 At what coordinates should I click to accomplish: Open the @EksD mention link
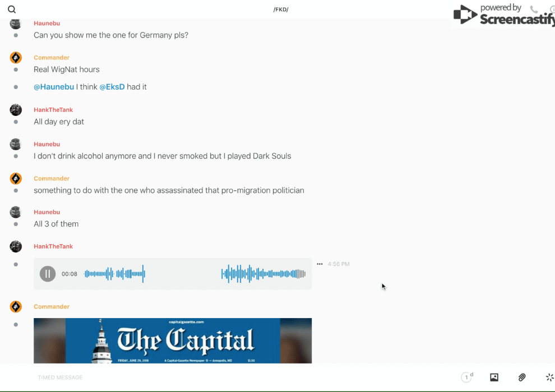pyautogui.click(x=112, y=87)
